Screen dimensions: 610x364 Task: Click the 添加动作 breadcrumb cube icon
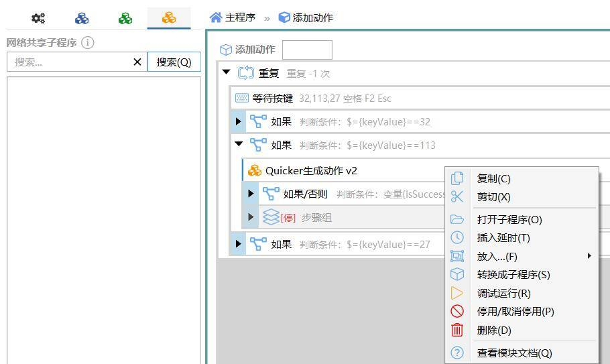coord(284,17)
